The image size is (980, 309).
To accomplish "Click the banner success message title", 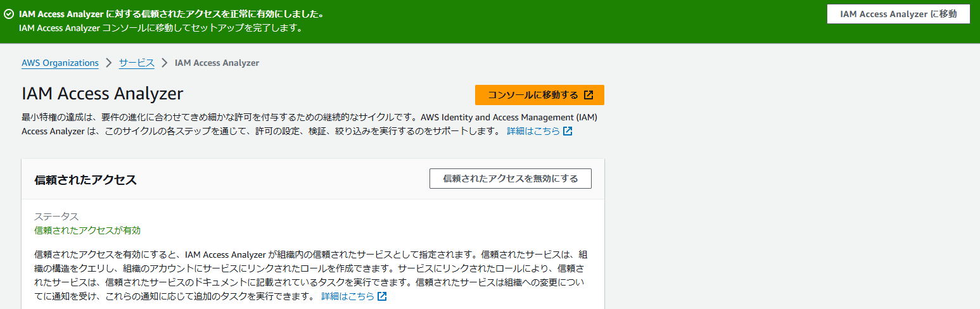I will click(x=170, y=14).
